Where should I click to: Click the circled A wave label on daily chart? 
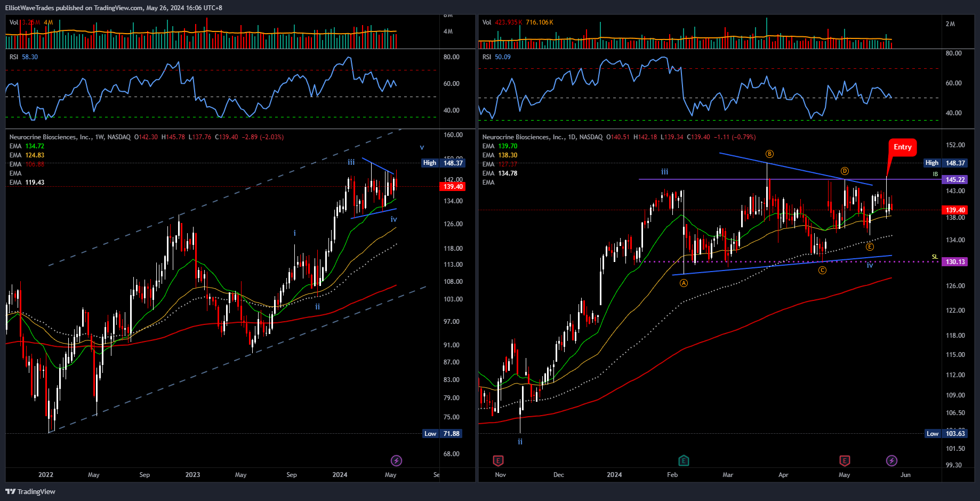pos(684,283)
